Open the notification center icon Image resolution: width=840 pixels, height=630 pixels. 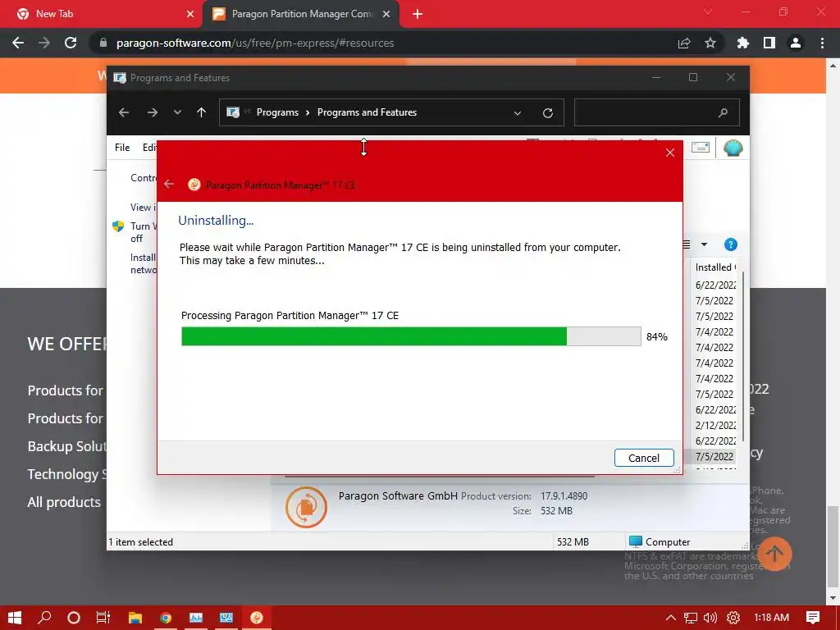pos(813,618)
